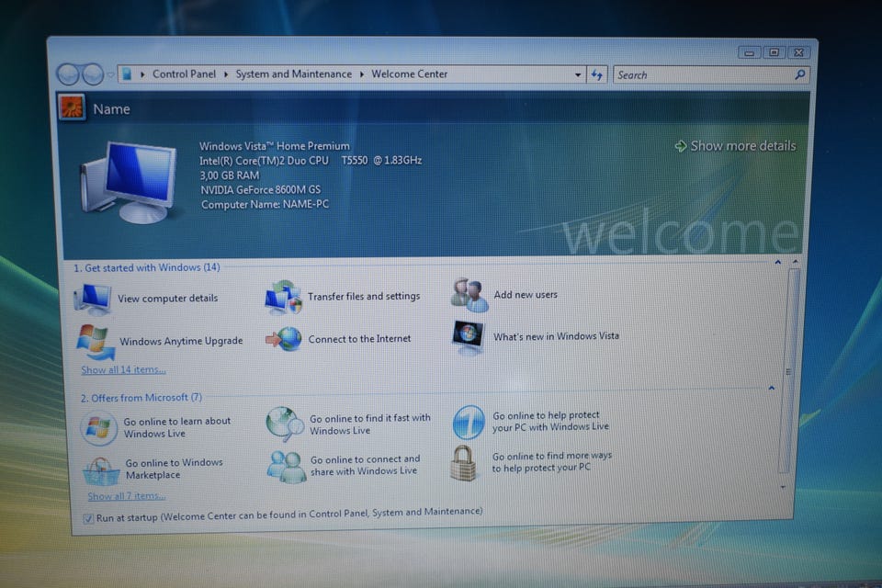
Task: Toggle Run at startup checkbox
Action: pos(88,519)
